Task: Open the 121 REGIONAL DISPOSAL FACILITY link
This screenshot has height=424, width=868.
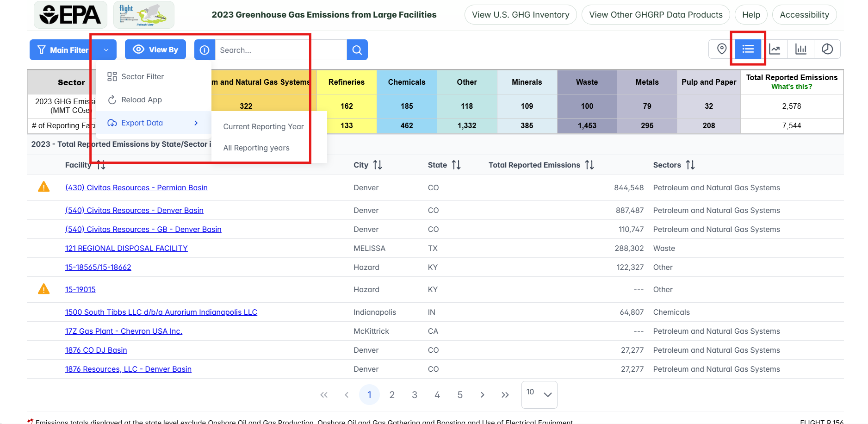Action: pos(126,248)
